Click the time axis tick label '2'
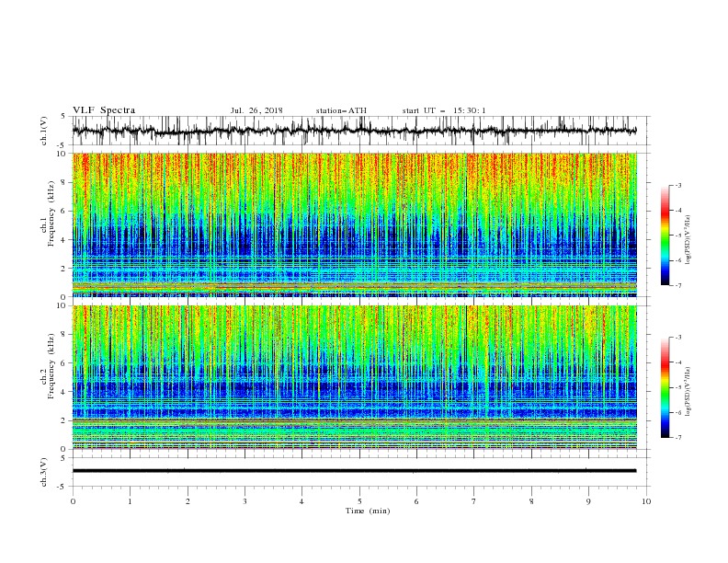Screen dimensions: 728x563 (x=188, y=501)
